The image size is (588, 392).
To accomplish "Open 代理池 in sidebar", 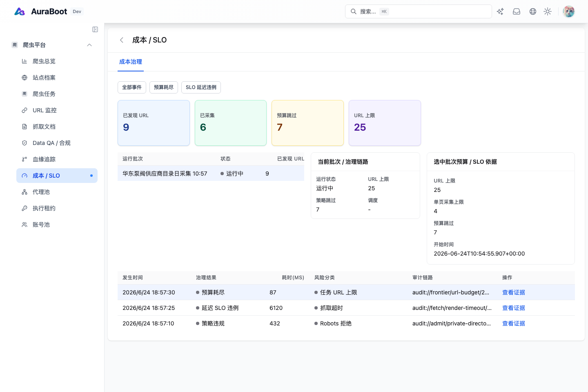I will [x=57, y=192].
